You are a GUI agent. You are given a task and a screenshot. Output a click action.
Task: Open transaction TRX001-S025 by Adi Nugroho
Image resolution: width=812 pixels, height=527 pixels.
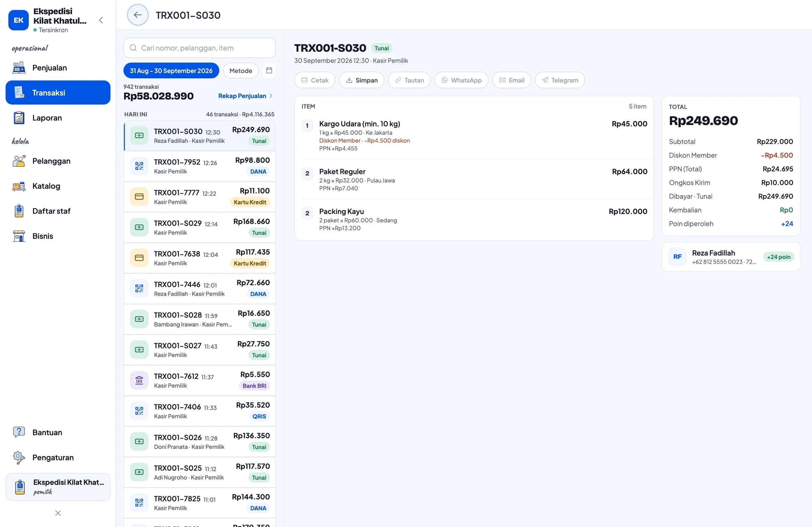[x=199, y=473]
